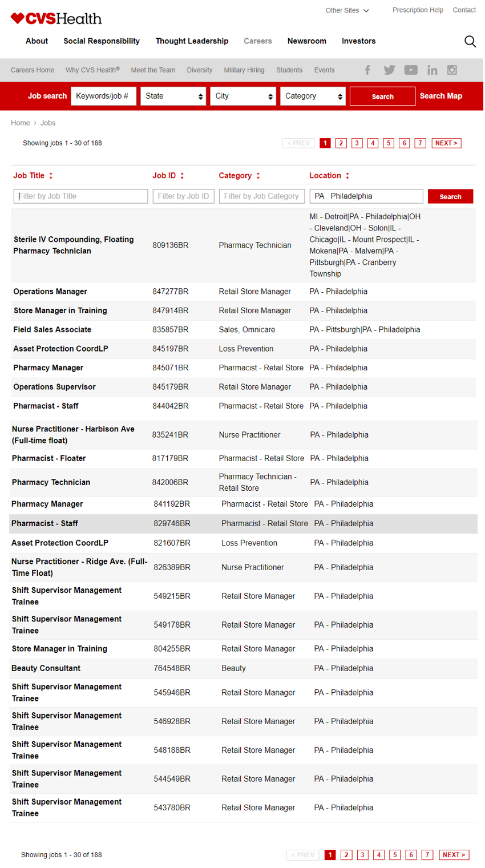
Task: Open Nurse Practitioner - Harbison Ave listing
Action: [x=73, y=435]
